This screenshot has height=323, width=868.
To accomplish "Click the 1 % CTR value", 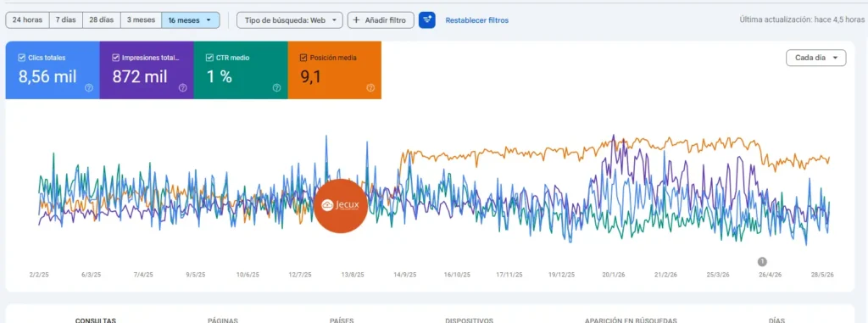I will tap(220, 76).
